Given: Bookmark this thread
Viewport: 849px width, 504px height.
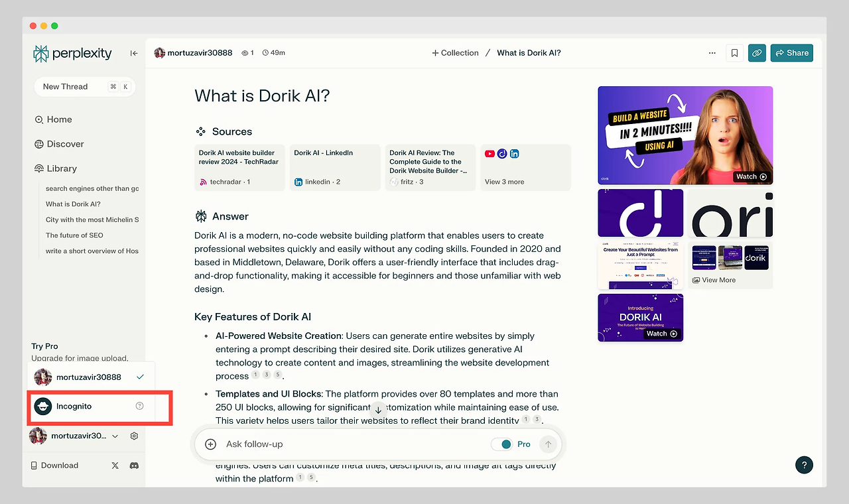Looking at the screenshot, I should tap(734, 53).
